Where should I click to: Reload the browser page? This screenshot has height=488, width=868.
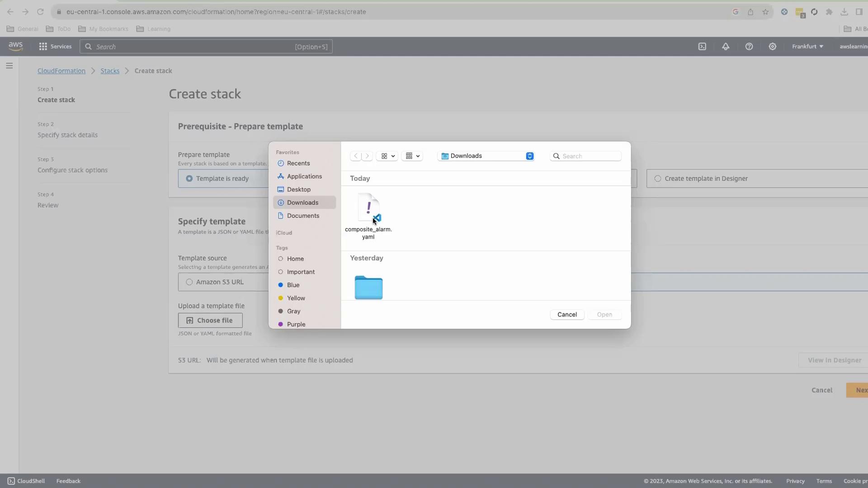click(x=40, y=12)
